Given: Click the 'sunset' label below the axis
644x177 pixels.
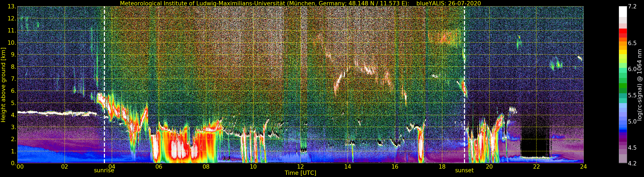Looking at the screenshot, I should point(464,171).
